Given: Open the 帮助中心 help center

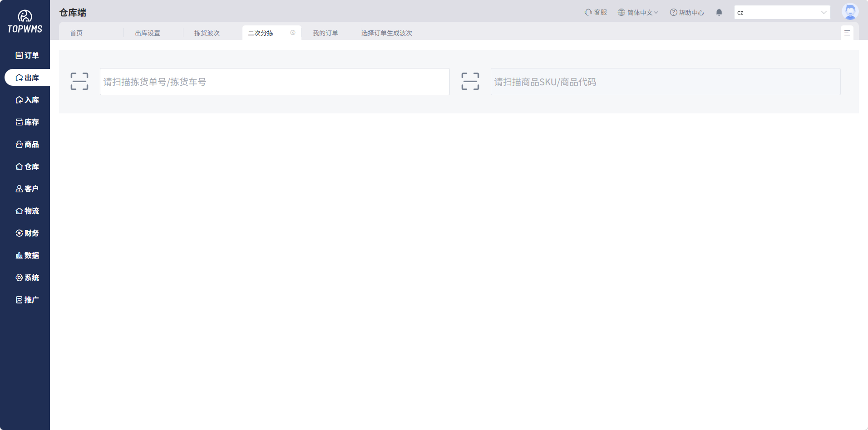Looking at the screenshot, I should point(687,12).
